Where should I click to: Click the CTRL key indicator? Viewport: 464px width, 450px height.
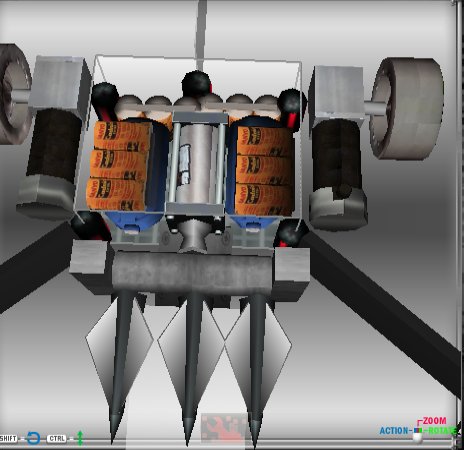pyautogui.click(x=56, y=439)
